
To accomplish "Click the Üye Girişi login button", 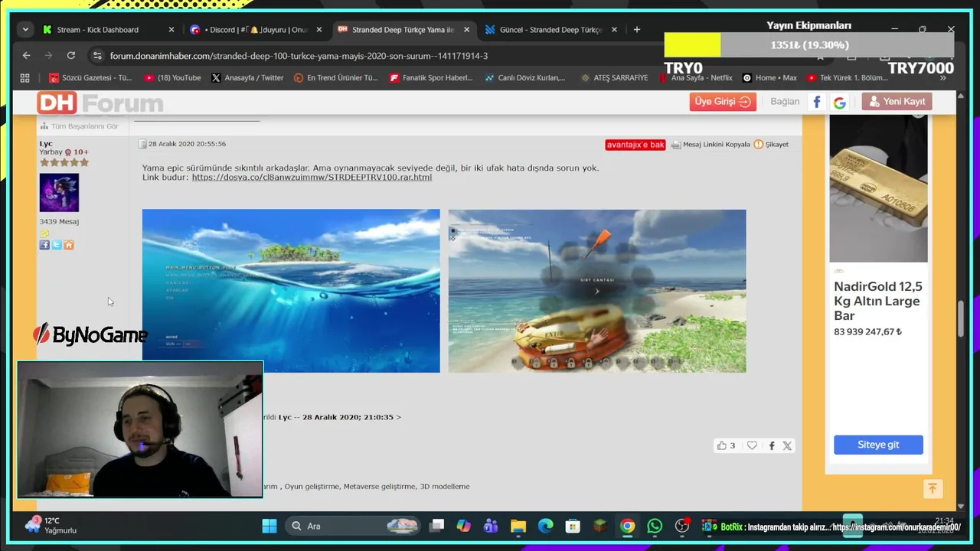I will 723,102.
